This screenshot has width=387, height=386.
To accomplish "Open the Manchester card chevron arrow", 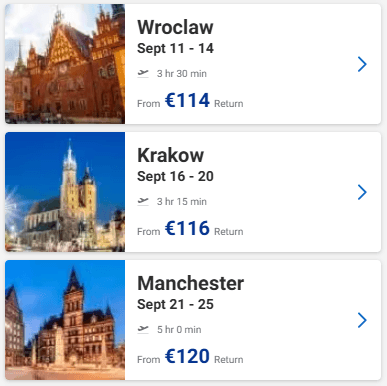I will (362, 320).
